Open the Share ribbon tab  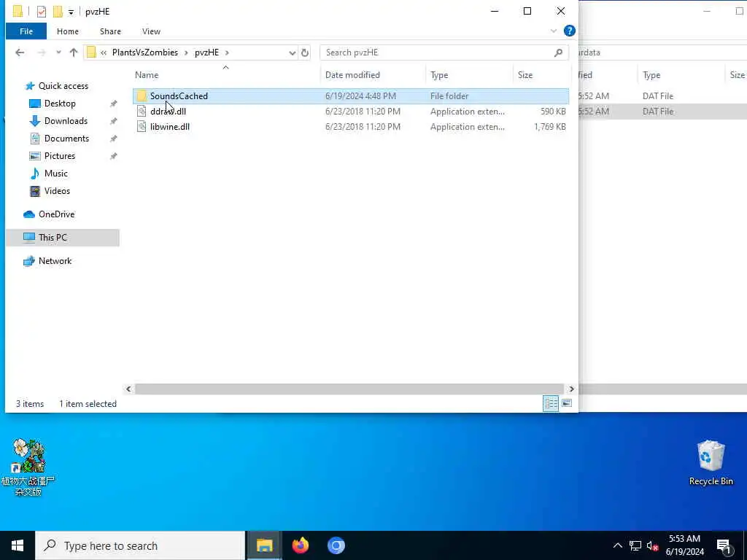pos(110,31)
